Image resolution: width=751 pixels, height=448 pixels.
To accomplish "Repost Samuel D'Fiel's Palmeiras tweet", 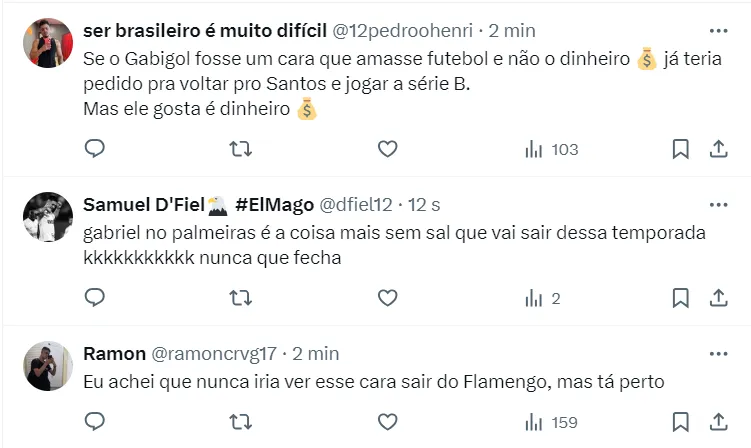I will 241,298.
